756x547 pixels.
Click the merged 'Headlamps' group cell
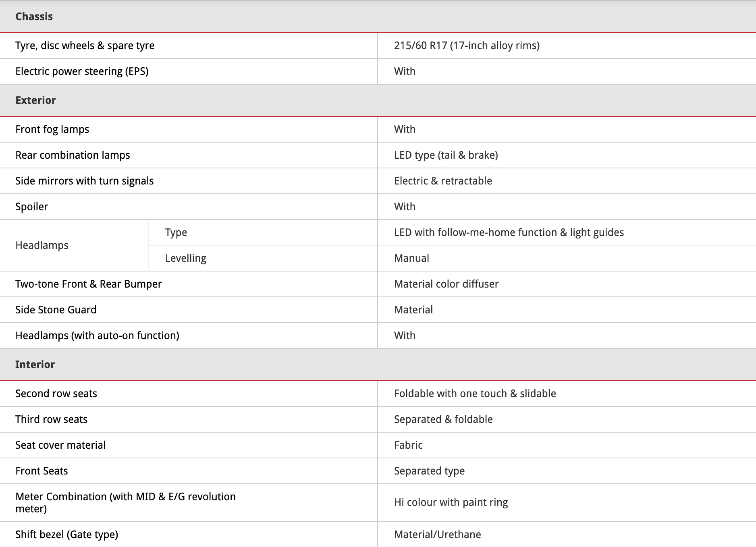[x=42, y=245]
